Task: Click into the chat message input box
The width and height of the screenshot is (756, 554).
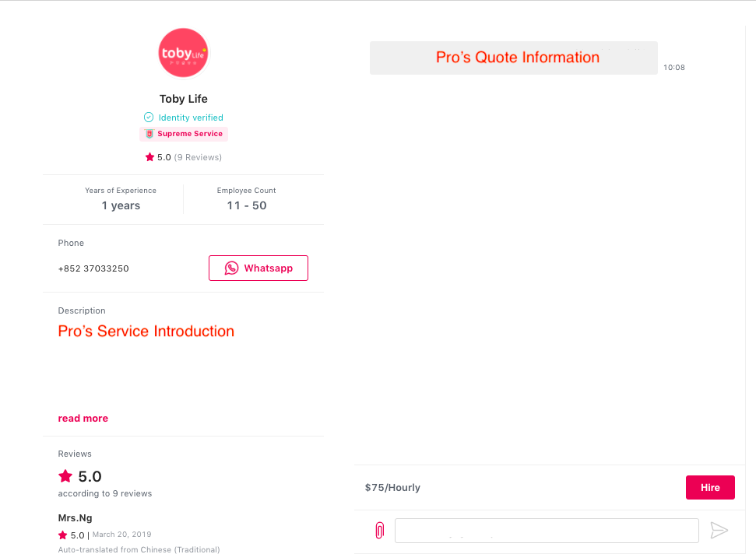Action: coord(547,531)
